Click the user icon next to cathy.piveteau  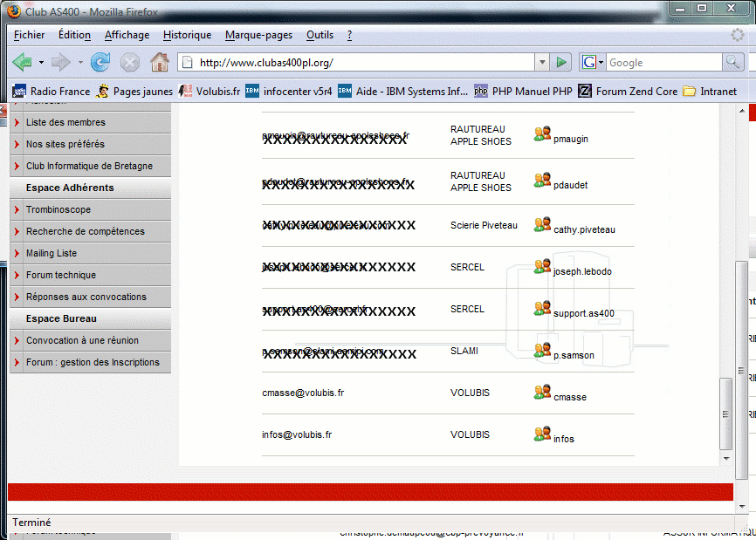coord(542,224)
